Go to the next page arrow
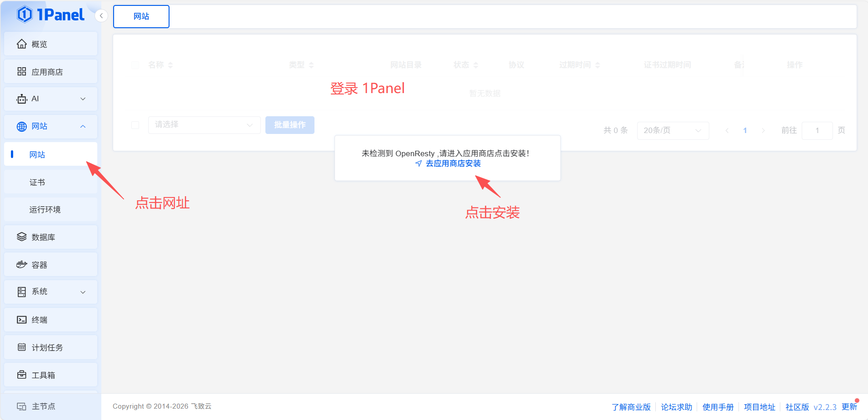Screen dimensions: 868x420 pyautogui.click(x=763, y=131)
